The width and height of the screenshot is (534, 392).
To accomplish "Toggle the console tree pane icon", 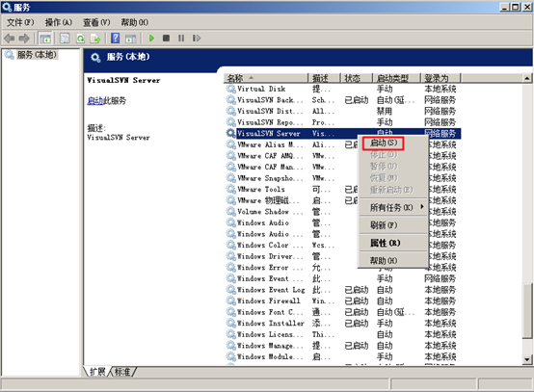I will [45, 39].
